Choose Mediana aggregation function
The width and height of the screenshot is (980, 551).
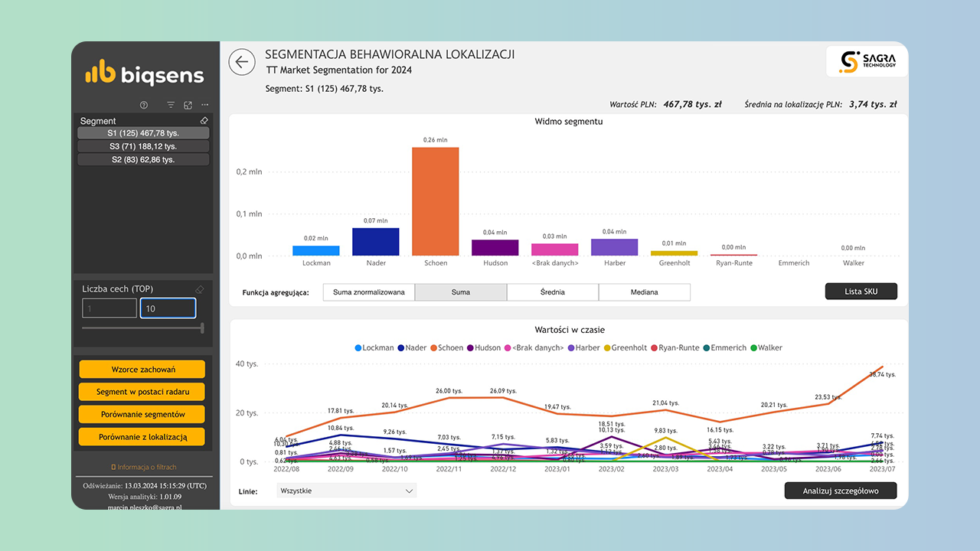tap(645, 292)
